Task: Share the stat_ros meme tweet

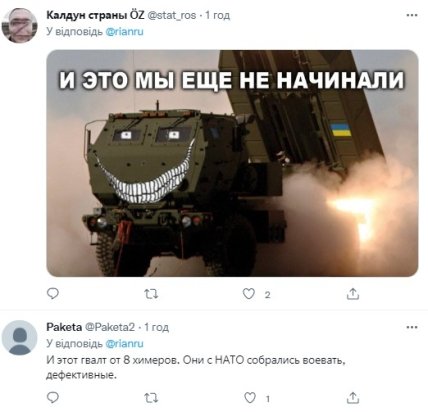Action: point(353,294)
